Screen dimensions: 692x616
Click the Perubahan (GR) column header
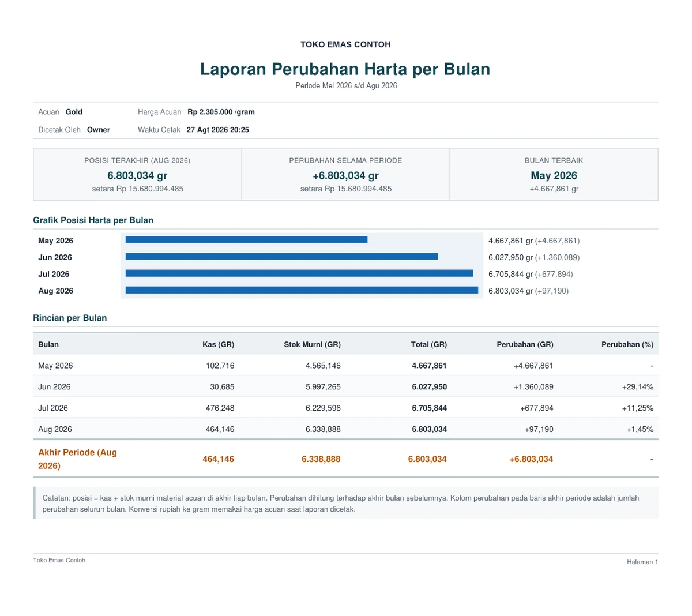point(525,344)
